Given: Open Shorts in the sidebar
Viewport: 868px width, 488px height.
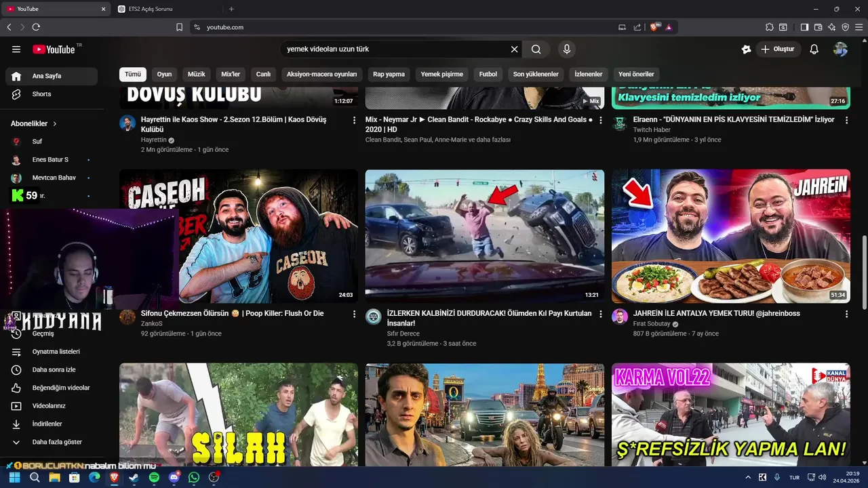Looking at the screenshot, I should [x=52, y=94].
